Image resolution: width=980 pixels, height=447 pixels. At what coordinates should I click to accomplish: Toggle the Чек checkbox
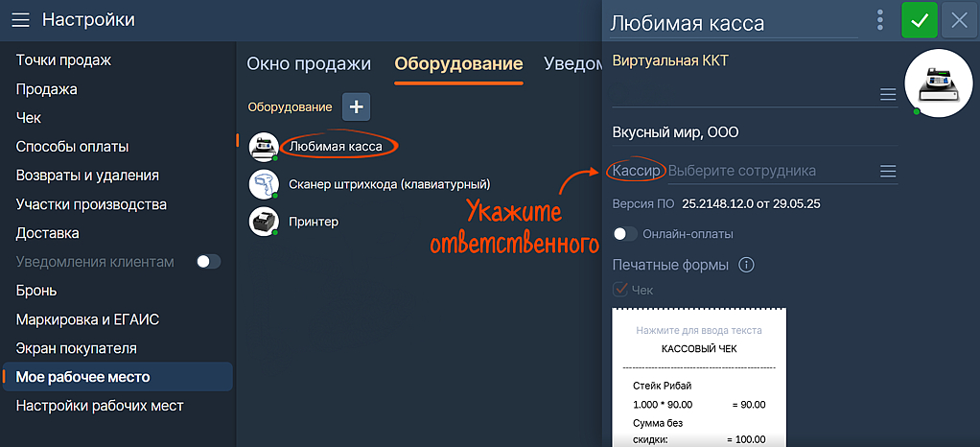click(620, 290)
